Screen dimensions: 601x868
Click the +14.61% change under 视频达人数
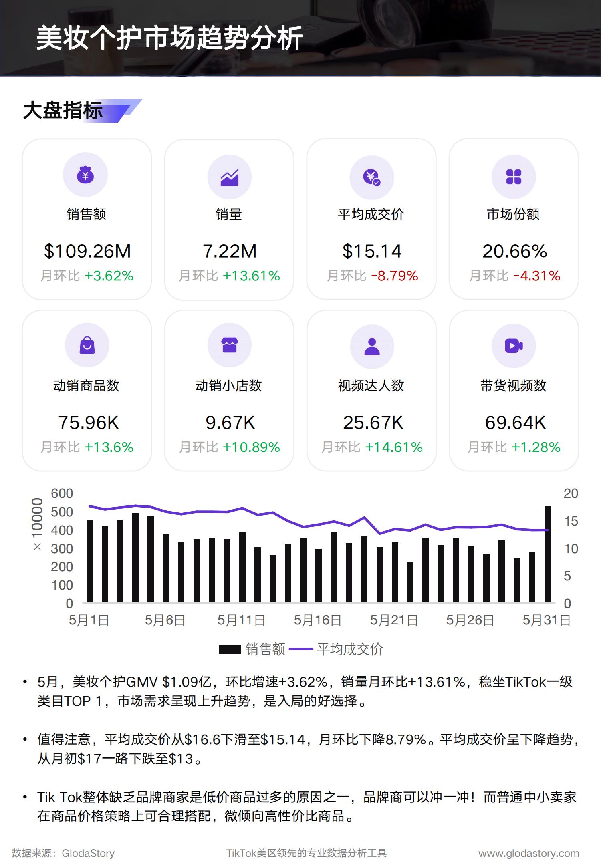(394, 447)
